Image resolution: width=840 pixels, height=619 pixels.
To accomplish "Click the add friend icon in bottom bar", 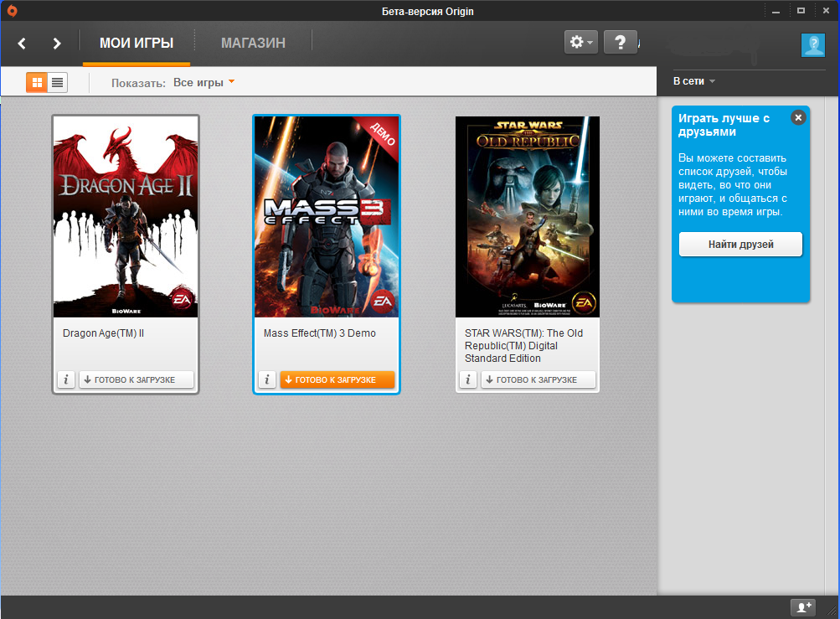I will pos(803,607).
